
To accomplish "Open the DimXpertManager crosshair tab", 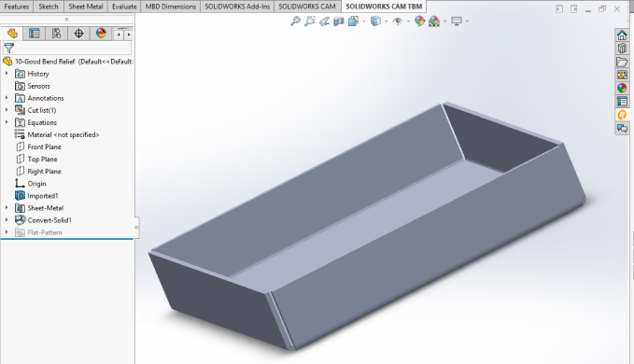I will [78, 34].
